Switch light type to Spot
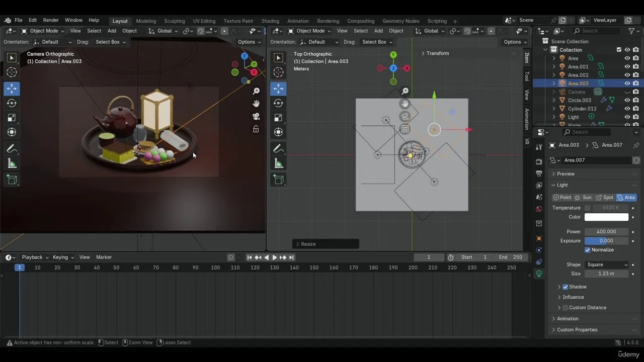Viewport: 644px width, 362px height. tap(605, 198)
